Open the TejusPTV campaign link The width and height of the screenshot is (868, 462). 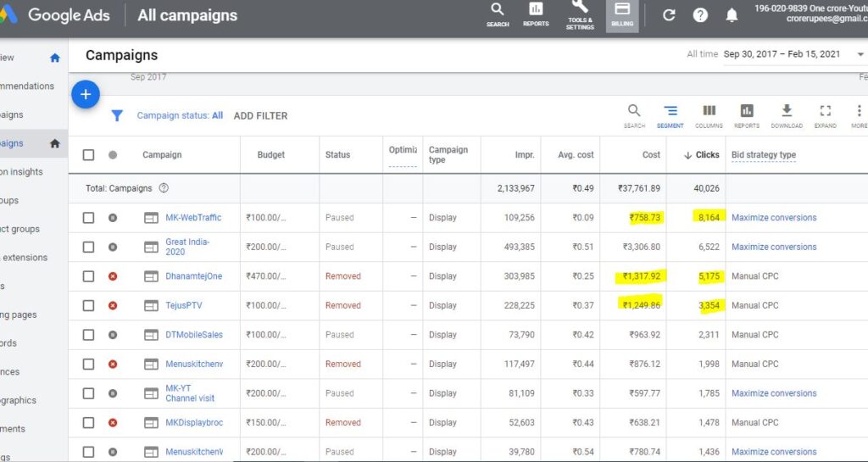pos(184,305)
